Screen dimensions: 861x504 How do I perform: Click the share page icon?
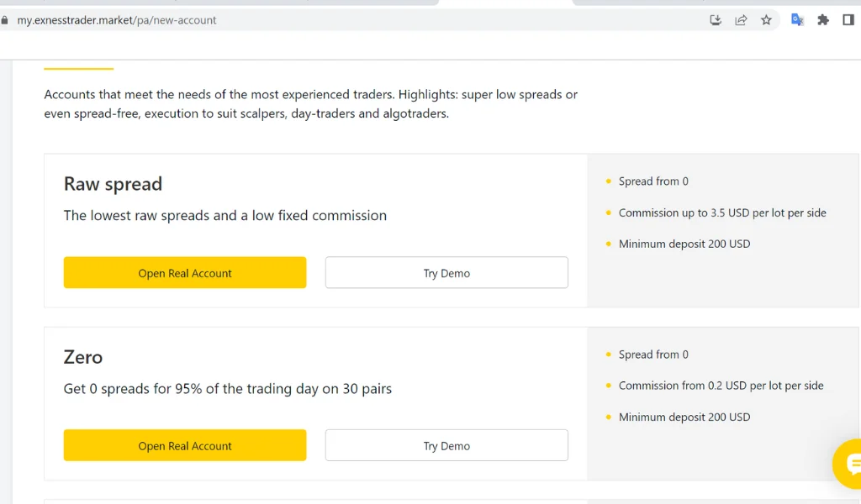[x=741, y=20]
